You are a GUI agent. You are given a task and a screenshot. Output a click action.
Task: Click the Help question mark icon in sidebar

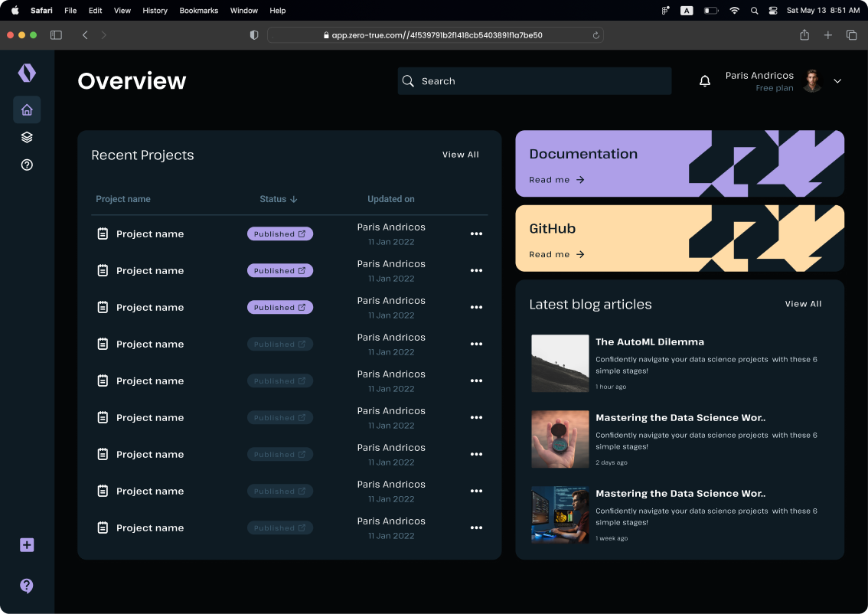pos(27,165)
